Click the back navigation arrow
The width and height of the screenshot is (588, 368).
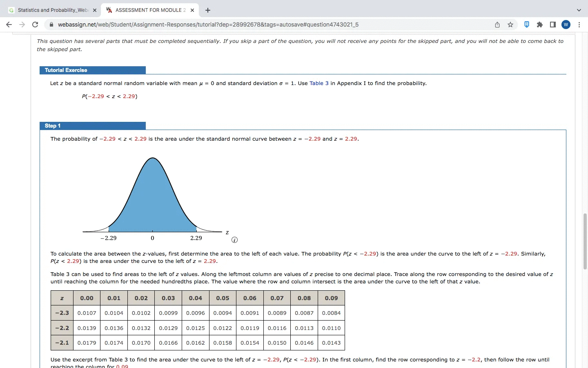[9, 25]
